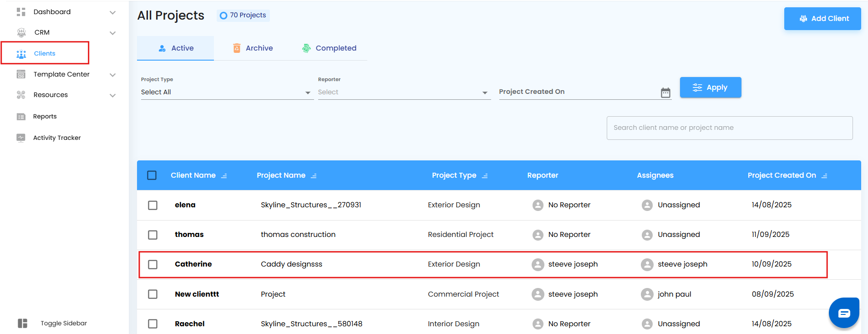Expand the Template Center menu
Screen dimensions: 868x334
coord(112,75)
